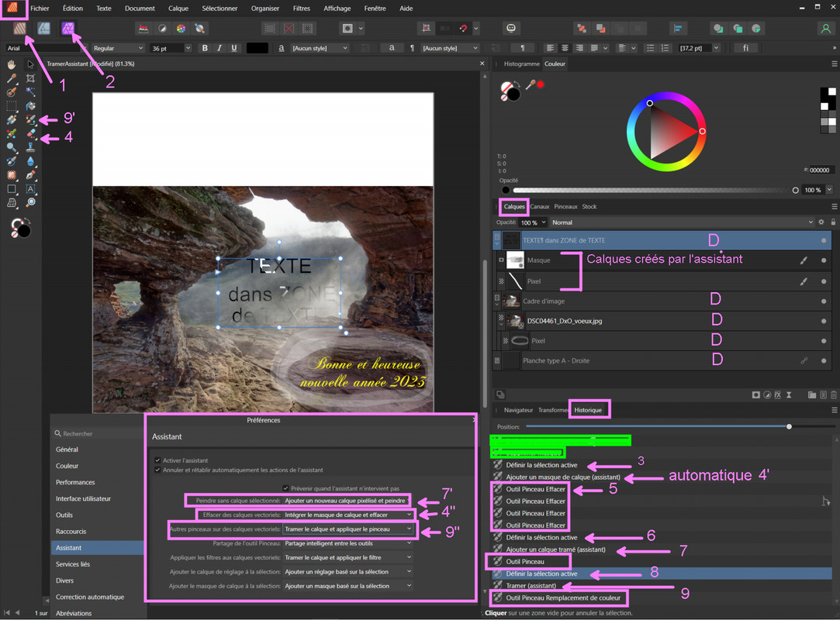Switch to the Navigateur tab

pos(518,410)
